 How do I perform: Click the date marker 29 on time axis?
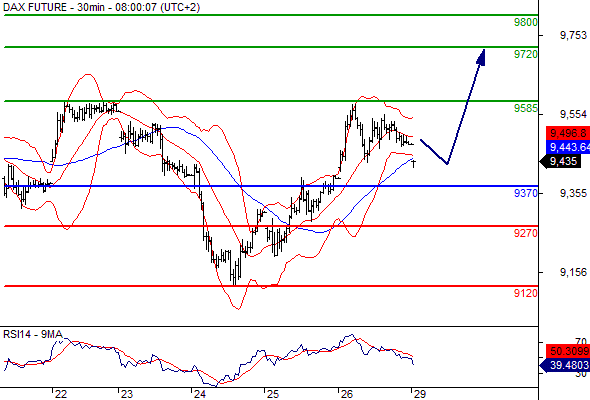point(419,394)
